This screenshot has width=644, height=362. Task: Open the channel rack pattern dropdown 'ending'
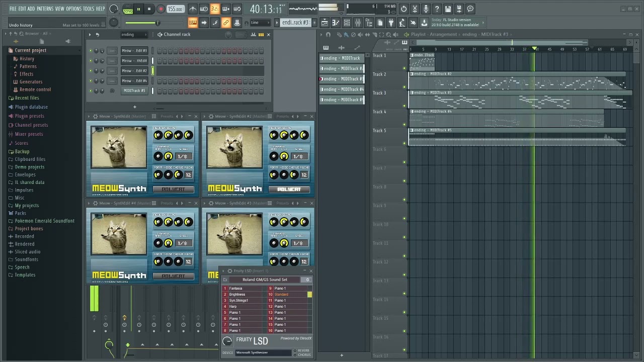[133, 35]
